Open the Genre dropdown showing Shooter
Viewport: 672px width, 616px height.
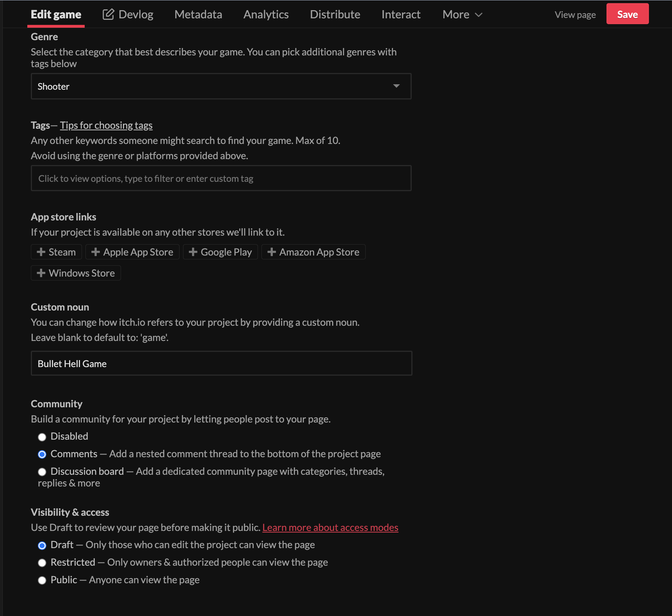click(221, 86)
